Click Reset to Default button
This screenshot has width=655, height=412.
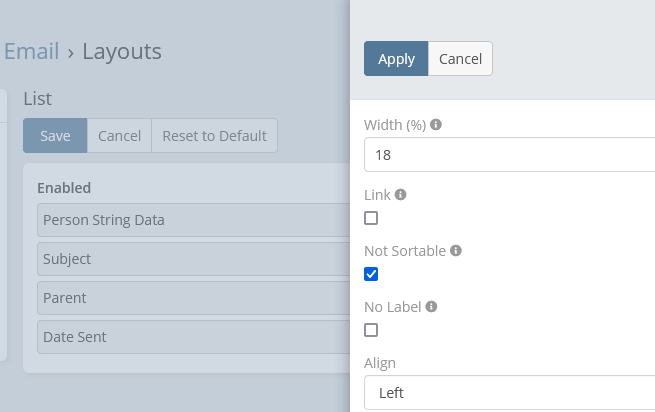tap(214, 136)
